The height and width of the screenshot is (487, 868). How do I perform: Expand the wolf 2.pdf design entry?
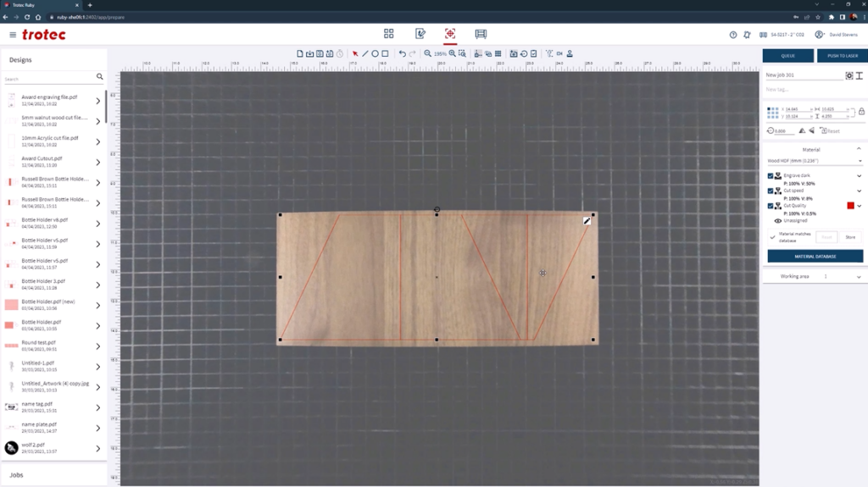(98, 449)
